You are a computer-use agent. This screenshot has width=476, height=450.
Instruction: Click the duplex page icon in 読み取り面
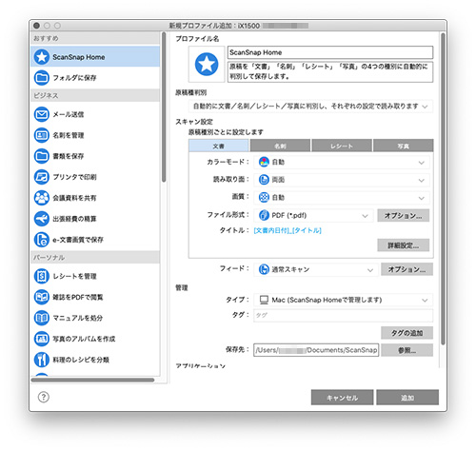coord(264,180)
